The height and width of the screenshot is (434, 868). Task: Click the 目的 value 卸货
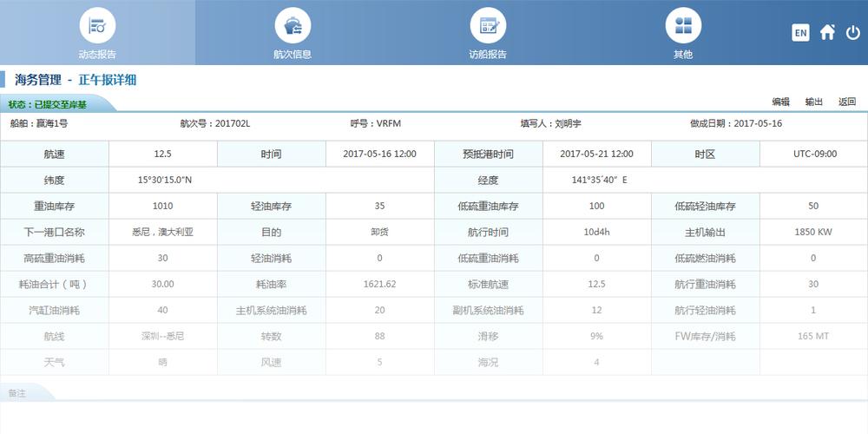pyautogui.click(x=380, y=232)
